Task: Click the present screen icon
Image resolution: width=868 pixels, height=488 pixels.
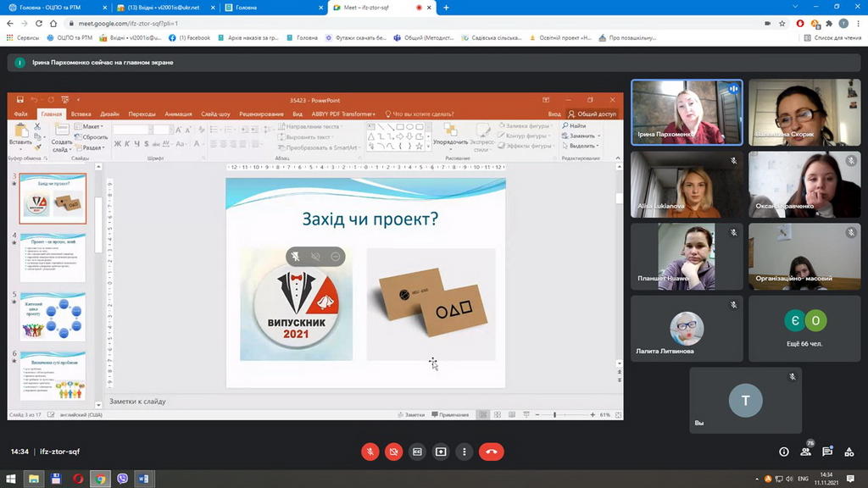Action: coord(441,452)
